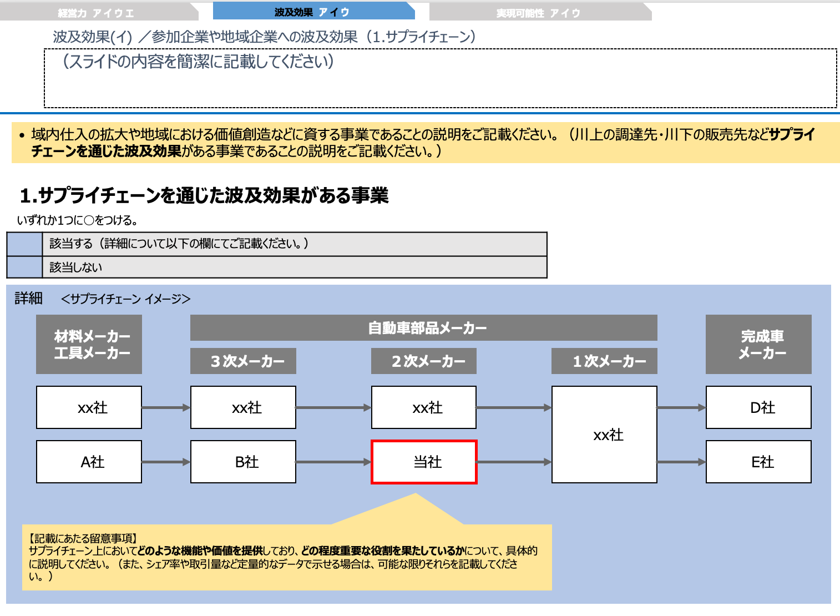Click the red-outlined 当社 box

click(x=424, y=462)
